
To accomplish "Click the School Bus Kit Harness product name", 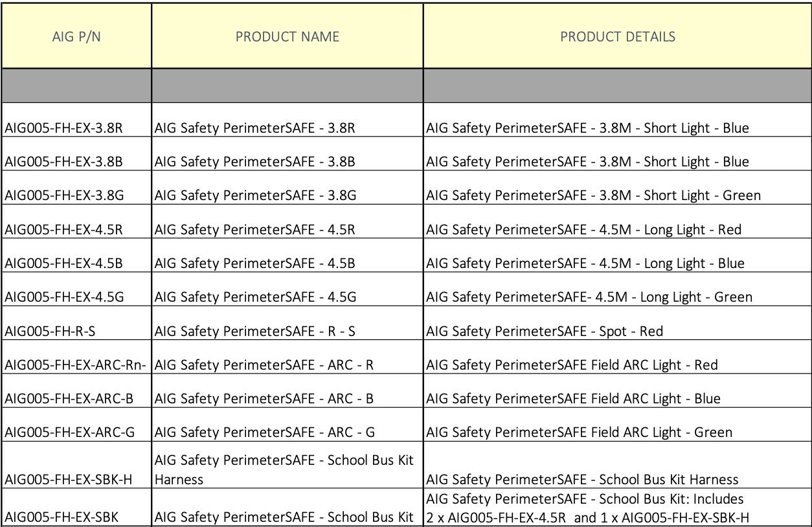I will coord(284,471).
